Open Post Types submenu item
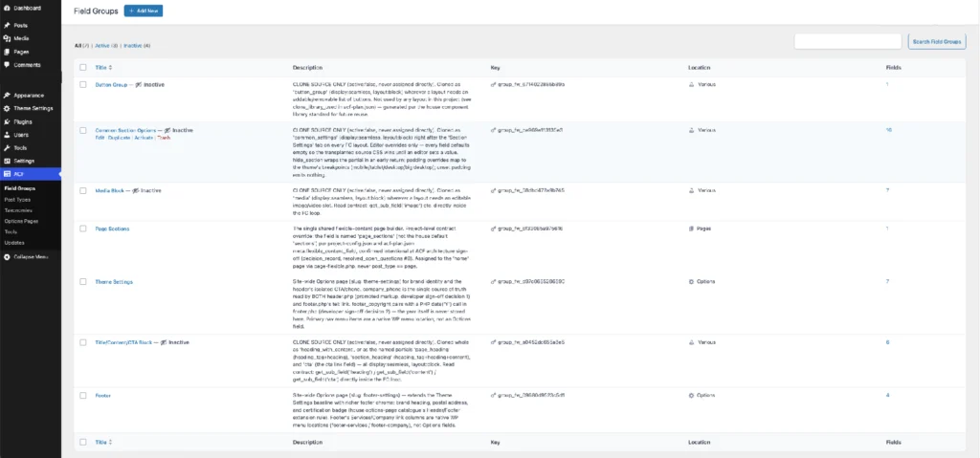 click(17, 200)
